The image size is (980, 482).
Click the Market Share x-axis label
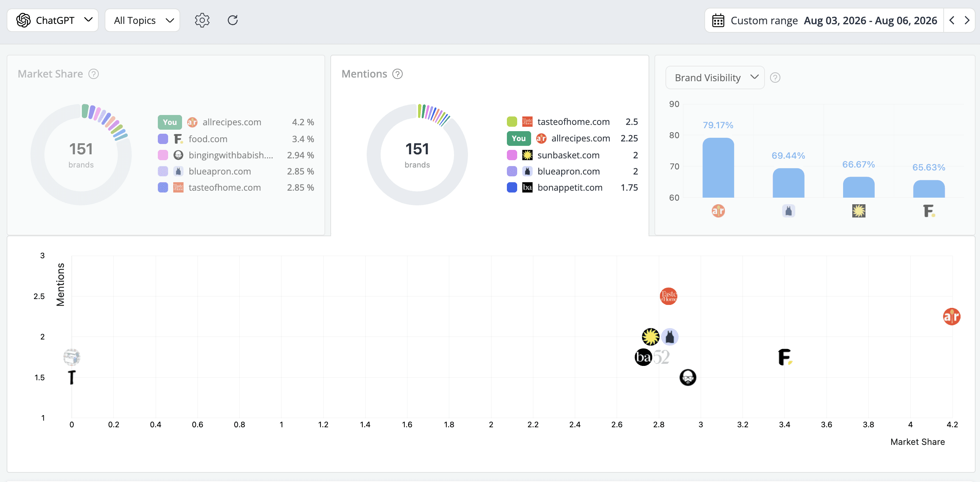pos(917,442)
